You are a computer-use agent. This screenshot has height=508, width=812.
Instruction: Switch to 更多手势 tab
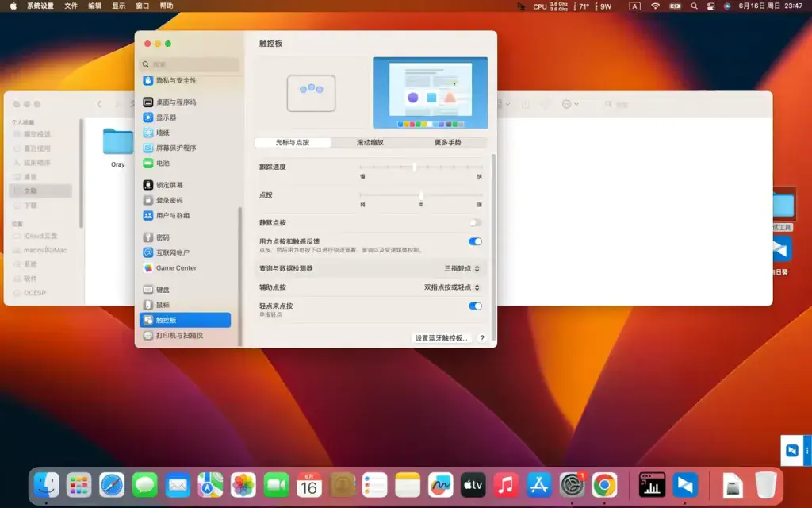coord(447,143)
